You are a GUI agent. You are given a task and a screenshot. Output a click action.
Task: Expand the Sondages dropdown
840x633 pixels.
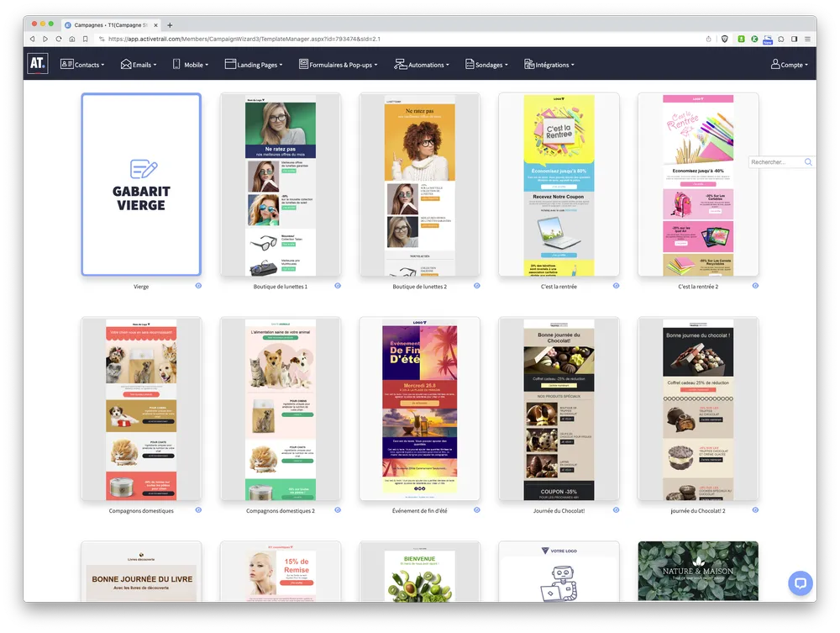487,64
